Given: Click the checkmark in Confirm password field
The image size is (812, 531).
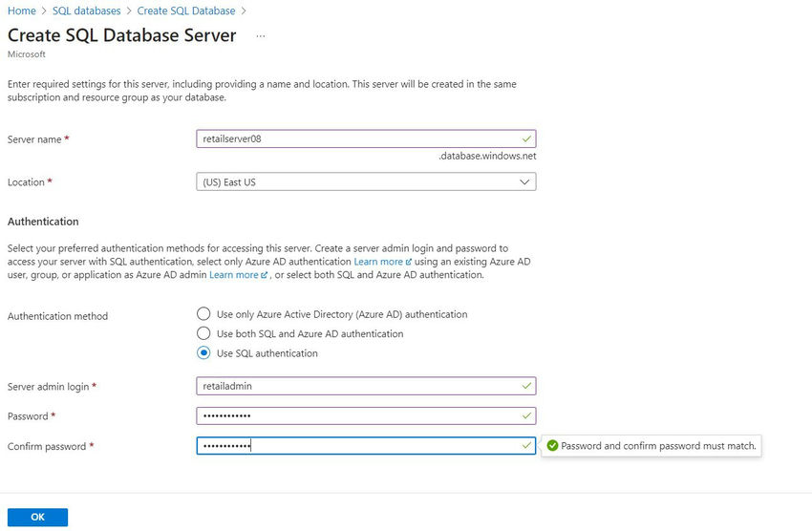Looking at the screenshot, I should click(526, 446).
